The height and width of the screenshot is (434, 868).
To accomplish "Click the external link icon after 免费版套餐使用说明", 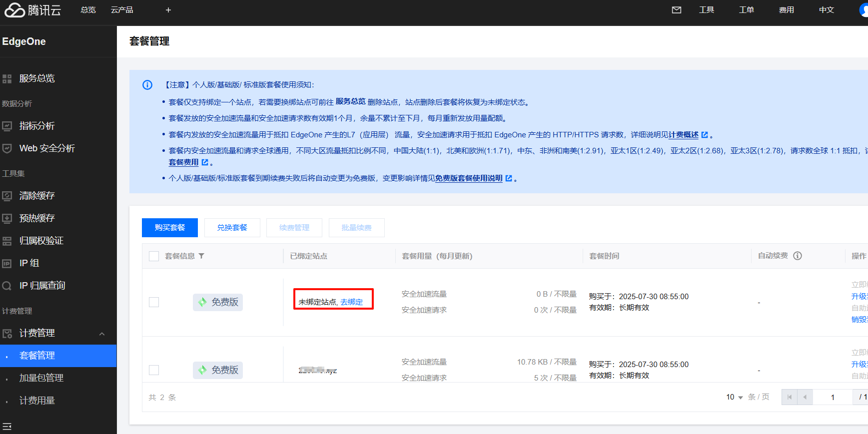I will click(509, 178).
